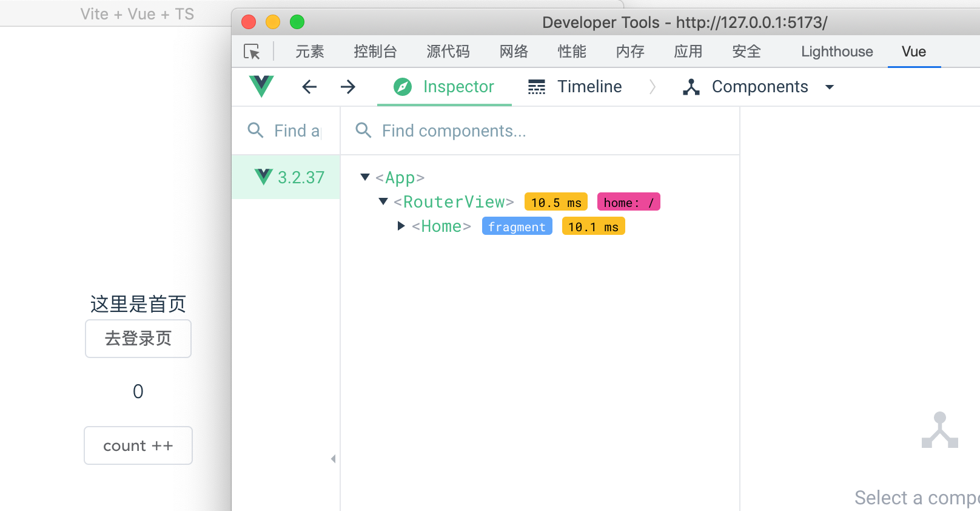Viewport: 980px width, 511px height.
Task: Open the Components dropdown arrow
Action: [x=830, y=87]
